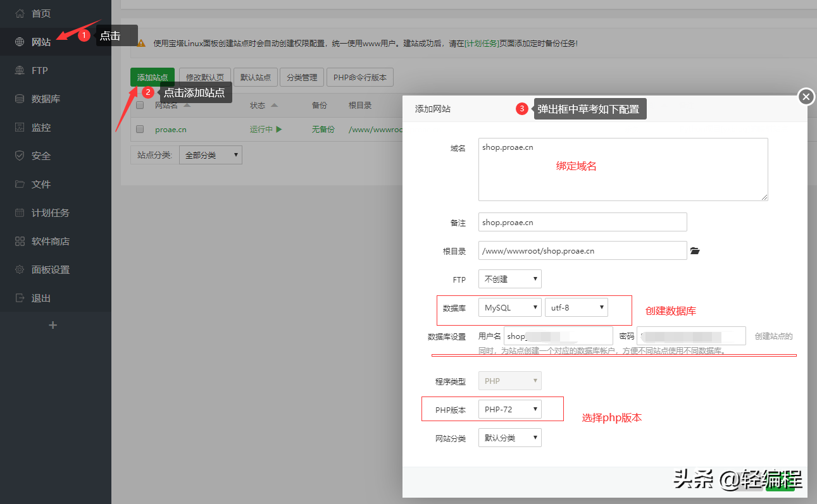817x504 pixels.
Task: Check the select-all checkbox in site list header
Action: tap(140, 105)
